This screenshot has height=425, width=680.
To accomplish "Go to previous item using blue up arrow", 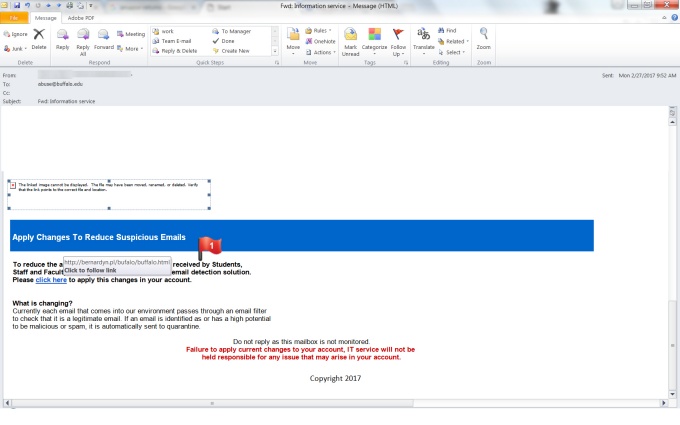I will pos(48,6).
